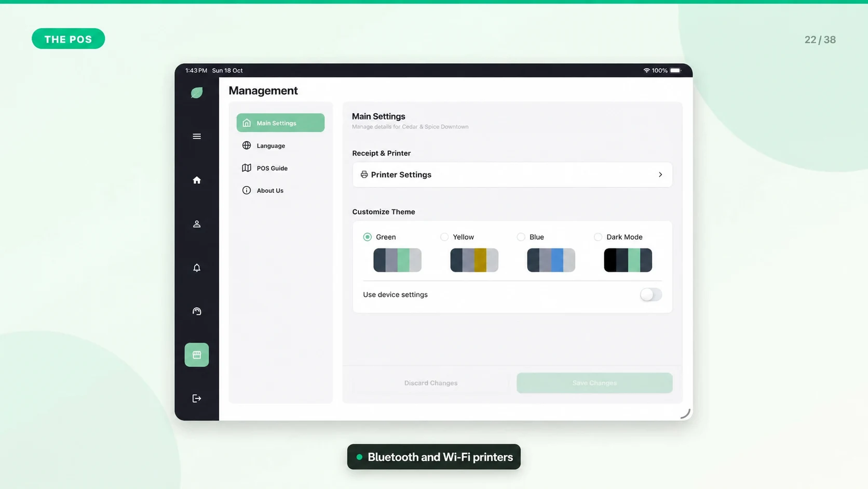Viewport: 868px width, 489px height.
Task: Open notifications bell in sidebar
Action: [x=197, y=268]
